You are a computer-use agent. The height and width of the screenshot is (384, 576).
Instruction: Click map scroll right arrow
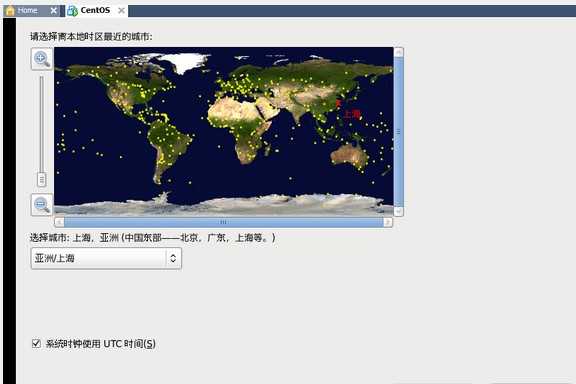(x=388, y=222)
